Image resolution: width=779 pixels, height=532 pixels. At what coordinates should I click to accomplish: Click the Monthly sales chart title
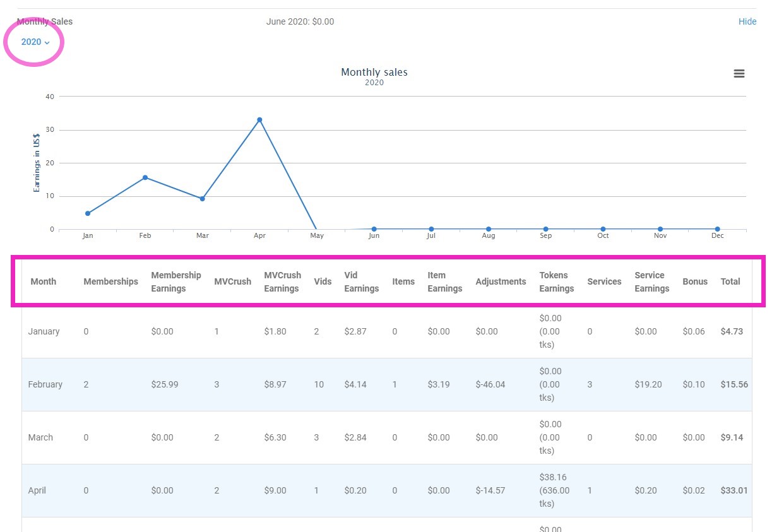(374, 72)
